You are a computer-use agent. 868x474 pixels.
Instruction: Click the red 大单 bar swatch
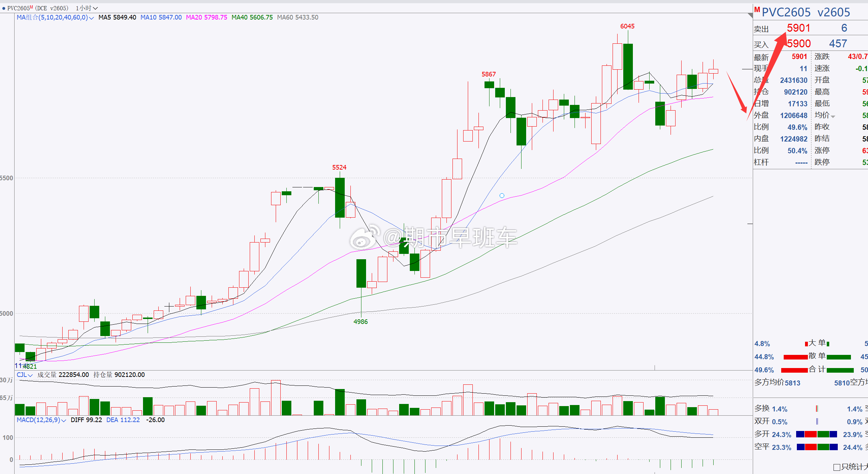point(806,343)
